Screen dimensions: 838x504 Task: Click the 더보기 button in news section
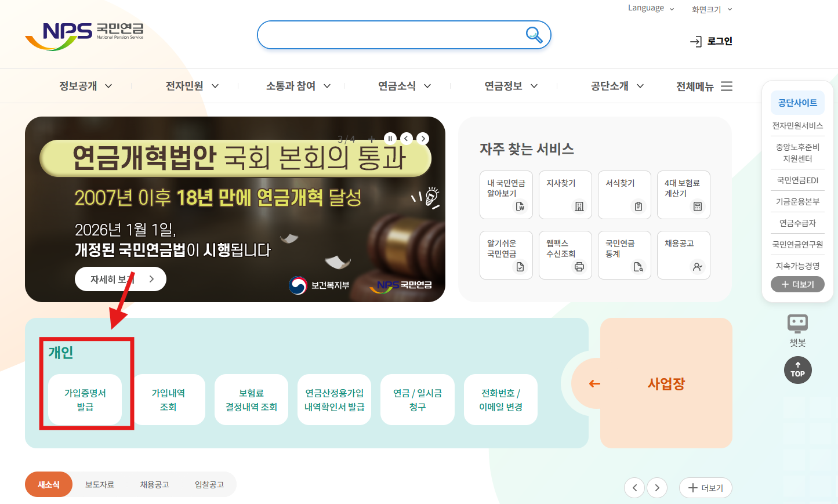tap(706, 488)
